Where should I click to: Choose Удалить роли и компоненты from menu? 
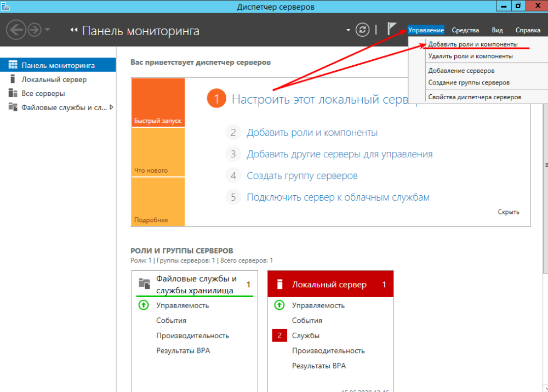point(470,56)
